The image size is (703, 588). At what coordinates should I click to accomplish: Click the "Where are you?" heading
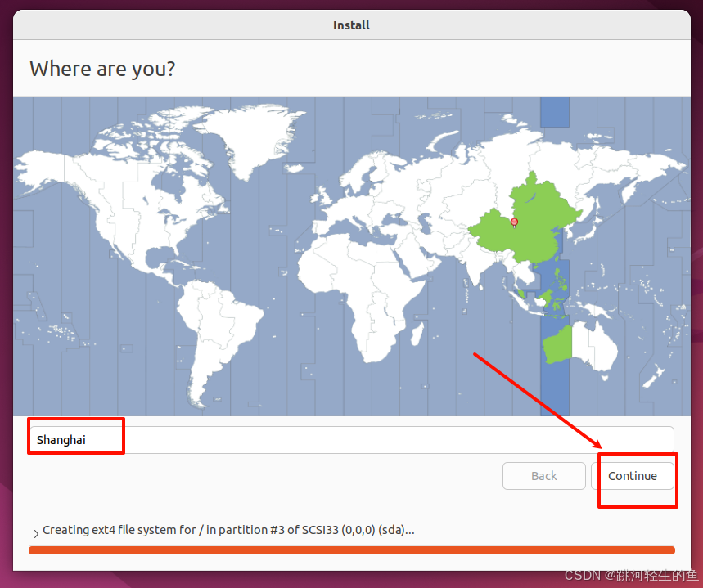click(102, 69)
